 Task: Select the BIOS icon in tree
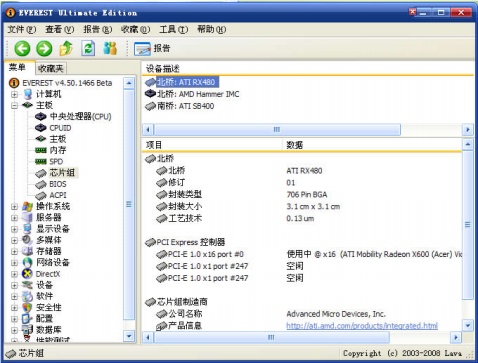pos(41,184)
